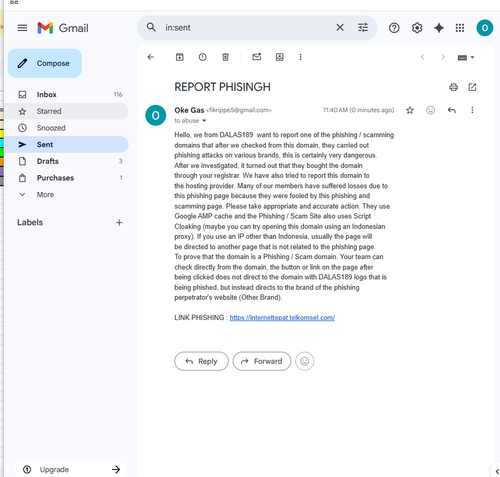Screen dimensions: 500x477
Task: Open the internettepat.telkomsel.com phishing link
Action: pos(282,318)
